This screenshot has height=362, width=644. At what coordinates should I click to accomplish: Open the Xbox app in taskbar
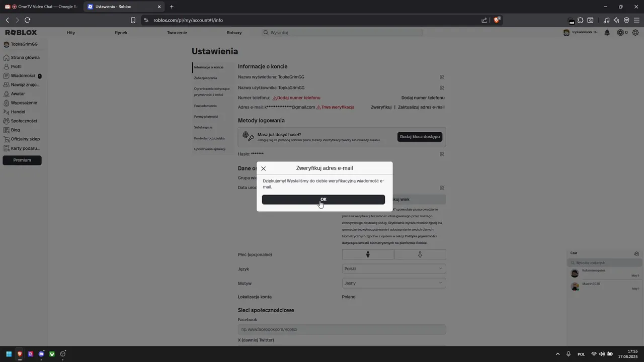[x=52, y=354]
